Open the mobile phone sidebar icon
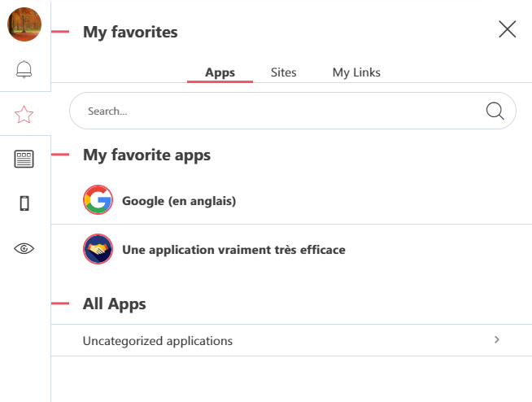 click(x=24, y=203)
